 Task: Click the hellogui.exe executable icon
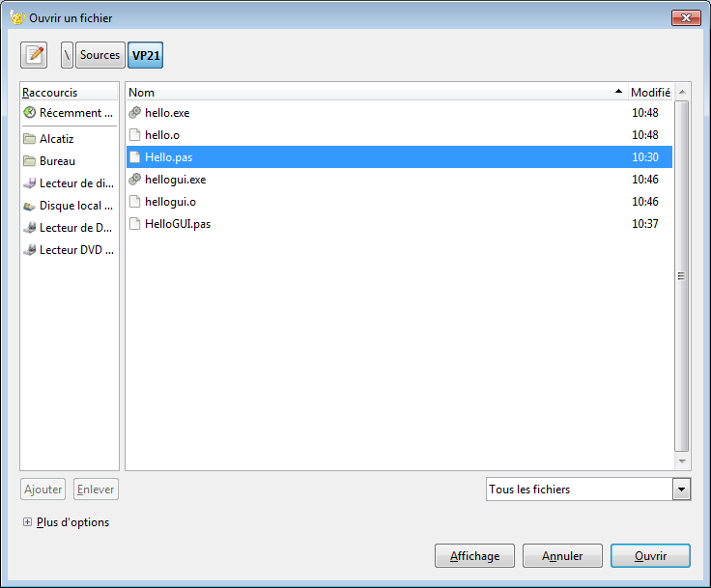tap(135, 180)
